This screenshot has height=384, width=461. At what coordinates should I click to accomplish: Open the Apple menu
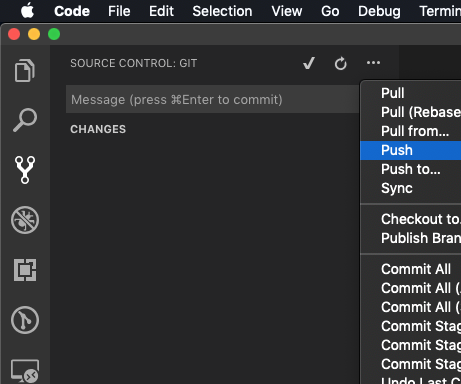pyautogui.click(x=27, y=11)
